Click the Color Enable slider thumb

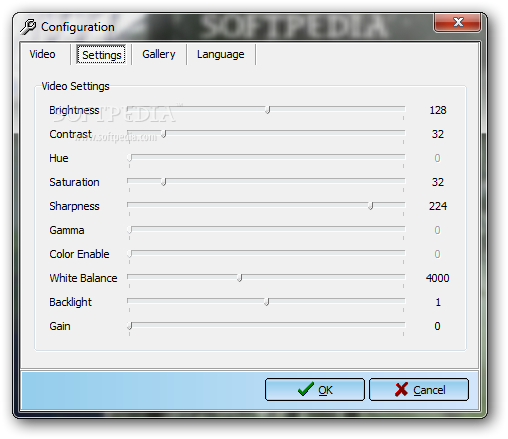[130, 254]
